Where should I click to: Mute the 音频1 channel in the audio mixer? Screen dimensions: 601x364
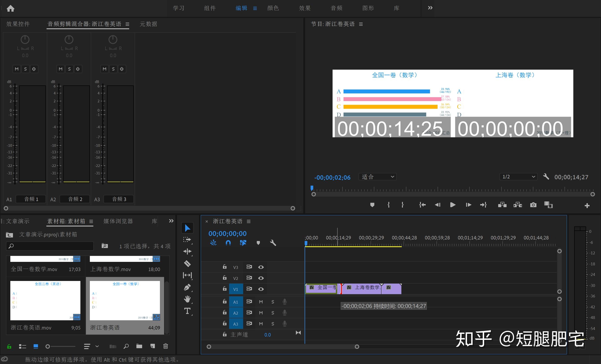(17, 69)
